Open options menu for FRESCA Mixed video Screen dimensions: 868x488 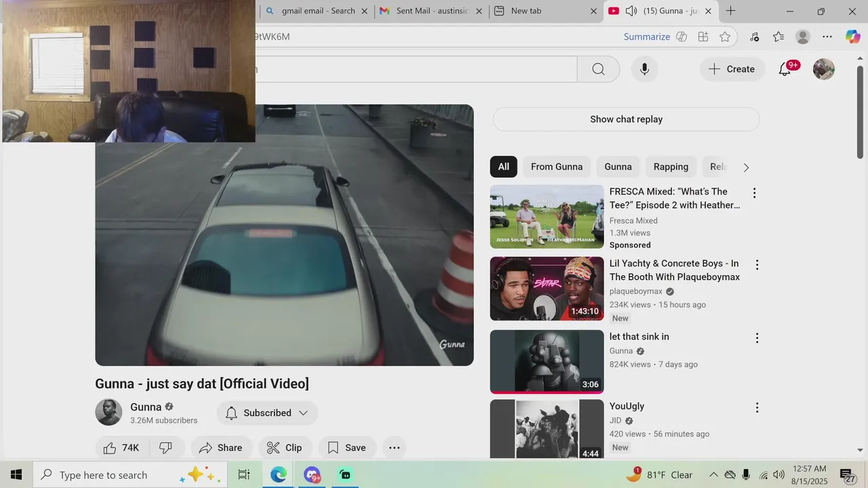point(753,193)
